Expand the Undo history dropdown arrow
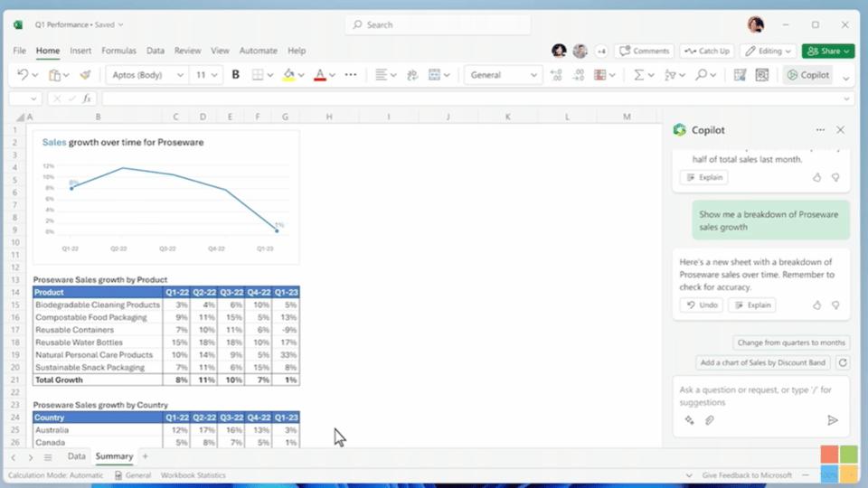Screen dimensions: 868x488 35,75
